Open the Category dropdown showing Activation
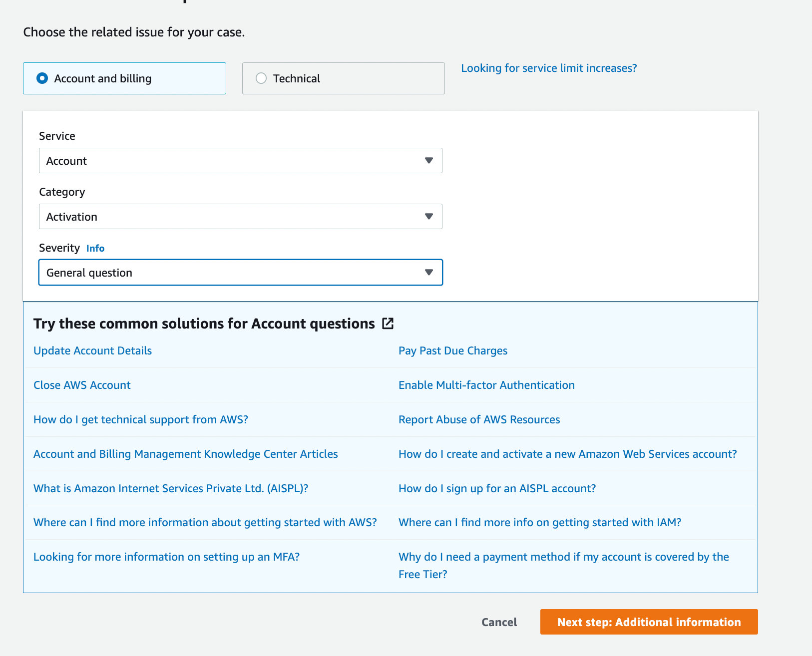 point(241,217)
